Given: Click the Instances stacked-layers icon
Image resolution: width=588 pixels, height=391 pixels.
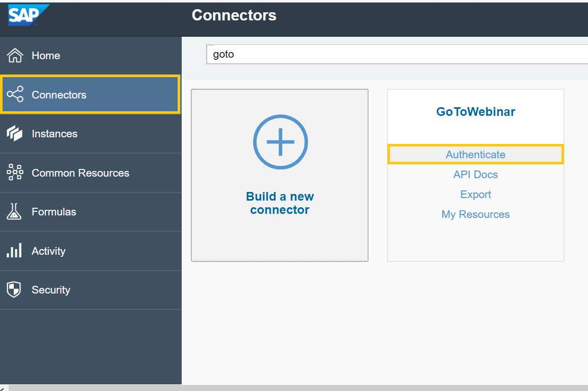Looking at the screenshot, I should pyautogui.click(x=15, y=133).
